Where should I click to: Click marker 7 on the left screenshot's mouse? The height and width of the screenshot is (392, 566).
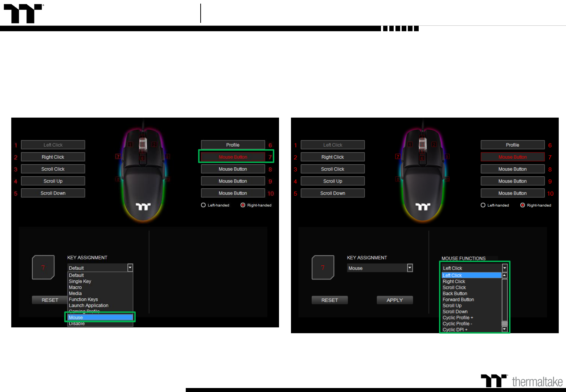click(x=118, y=156)
